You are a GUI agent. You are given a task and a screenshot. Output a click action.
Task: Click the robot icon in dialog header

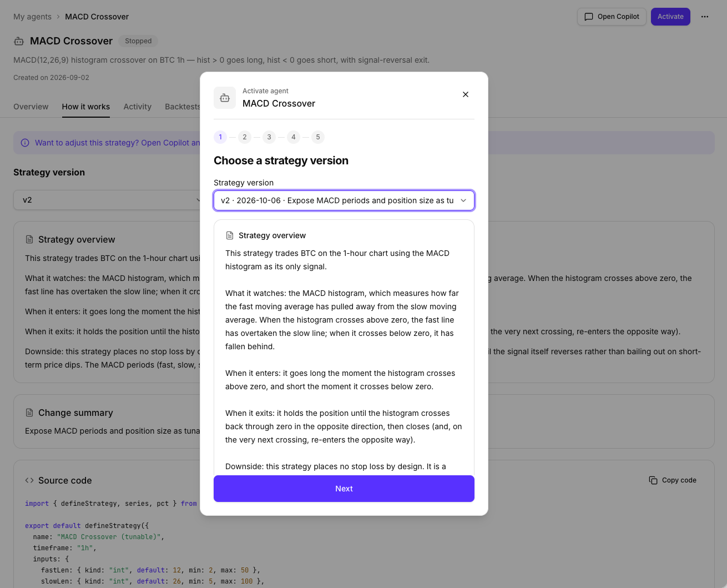(x=225, y=98)
